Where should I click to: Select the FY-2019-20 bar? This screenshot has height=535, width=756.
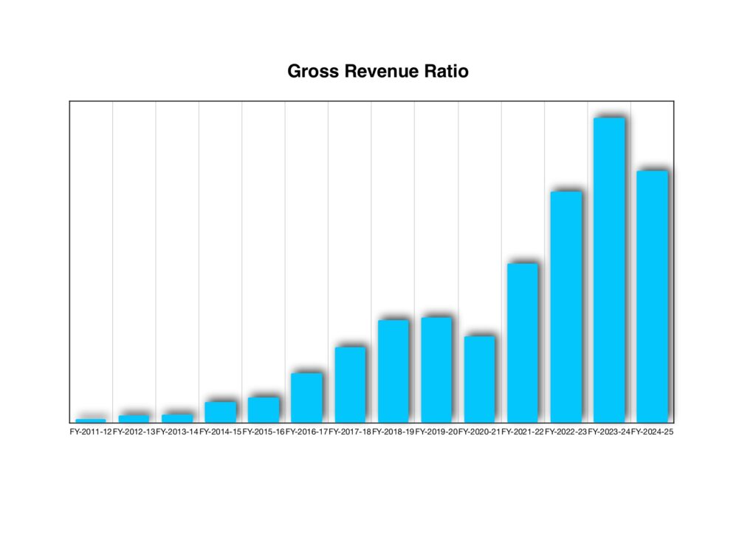pyautogui.click(x=436, y=369)
